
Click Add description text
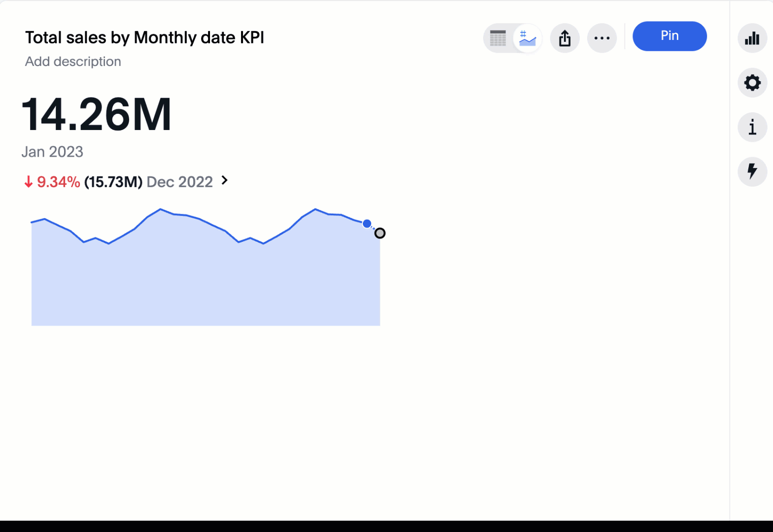[x=73, y=62]
